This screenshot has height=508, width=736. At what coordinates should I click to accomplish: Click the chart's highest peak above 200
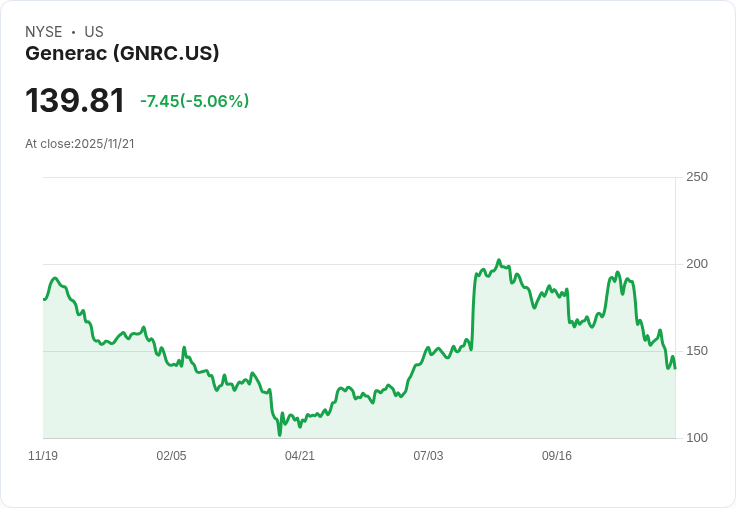(x=498, y=260)
